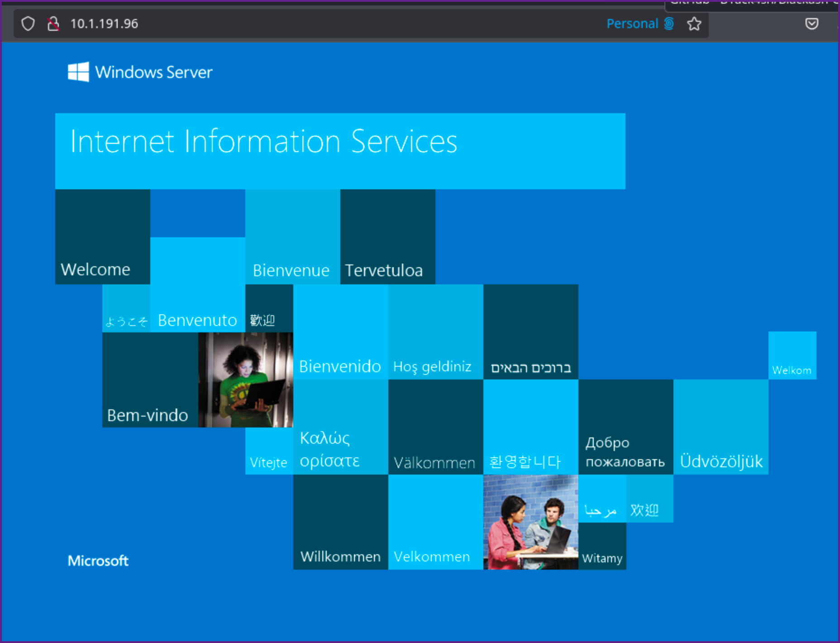Click the Greek Καλώς ορίσατε tile
The width and height of the screenshot is (840, 643).
point(341,427)
